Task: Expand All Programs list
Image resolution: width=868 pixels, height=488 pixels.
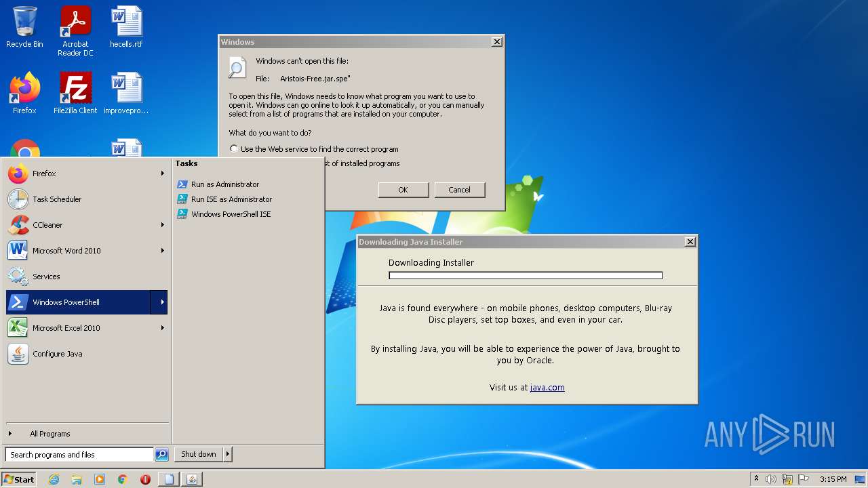Action: [87, 434]
